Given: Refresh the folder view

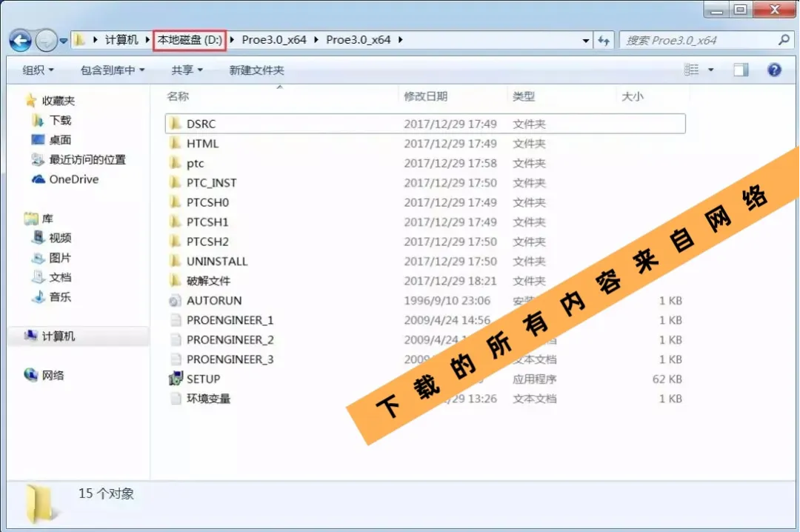Looking at the screenshot, I should click(604, 40).
